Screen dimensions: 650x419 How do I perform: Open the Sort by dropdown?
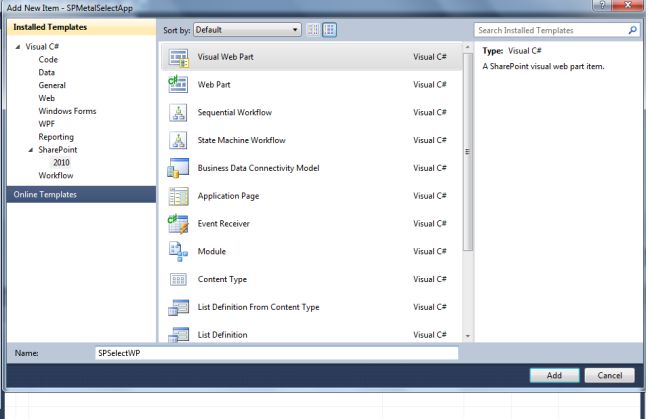[247, 30]
